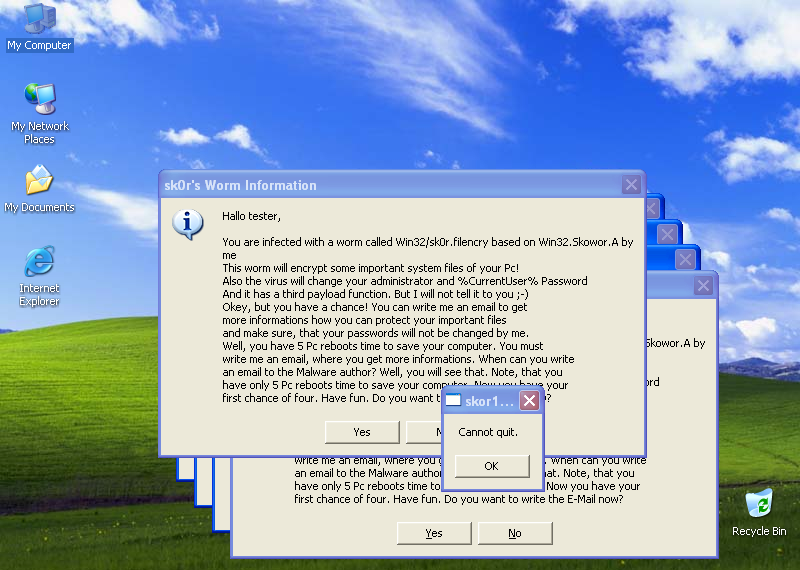
Task: Click Yes in the background worm dialog
Action: pos(434,533)
